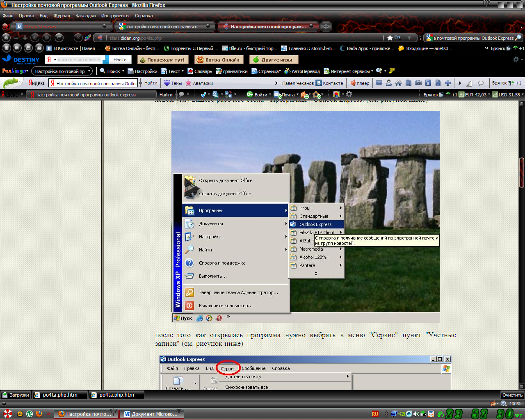
Task: Run FoxLingo АвтоПеревод
Action: click(x=302, y=71)
